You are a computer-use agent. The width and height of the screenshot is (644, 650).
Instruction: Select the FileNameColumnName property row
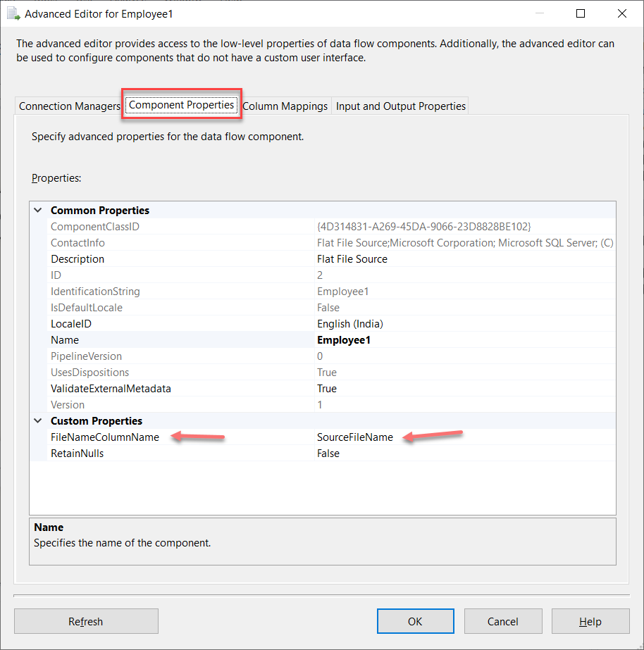(105, 437)
